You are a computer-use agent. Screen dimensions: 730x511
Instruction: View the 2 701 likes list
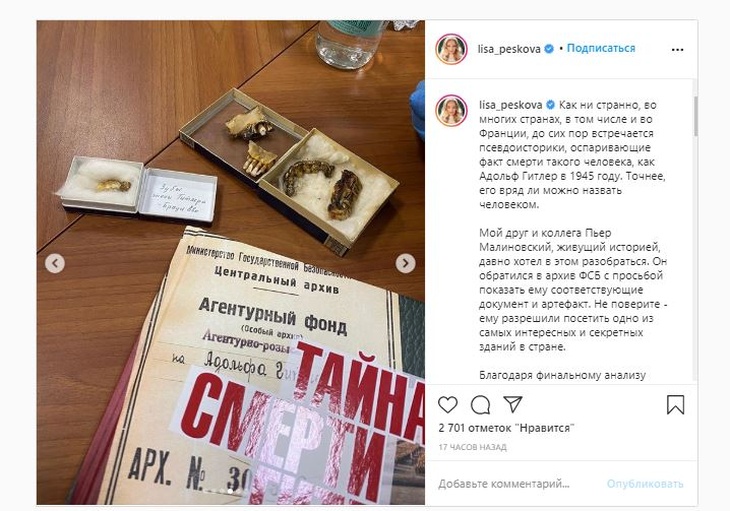click(507, 428)
